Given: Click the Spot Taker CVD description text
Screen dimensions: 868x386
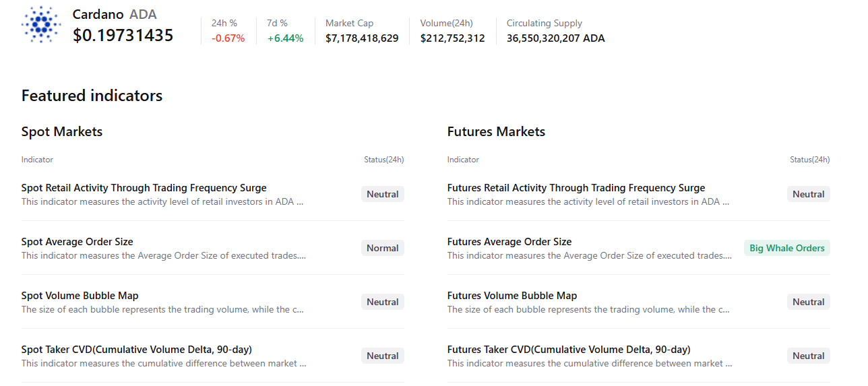Looking at the screenshot, I should coord(164,363).
